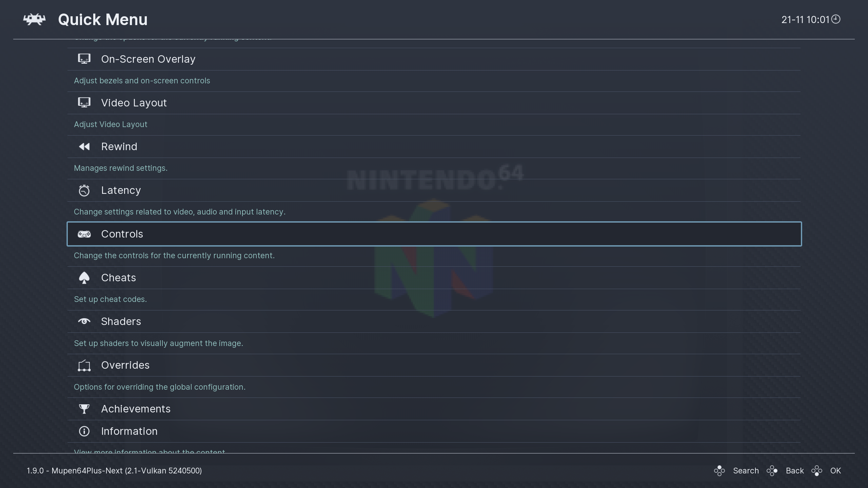Click the overriding global configuration description
This screenshot has height=488, width=868.
[160, 387]
